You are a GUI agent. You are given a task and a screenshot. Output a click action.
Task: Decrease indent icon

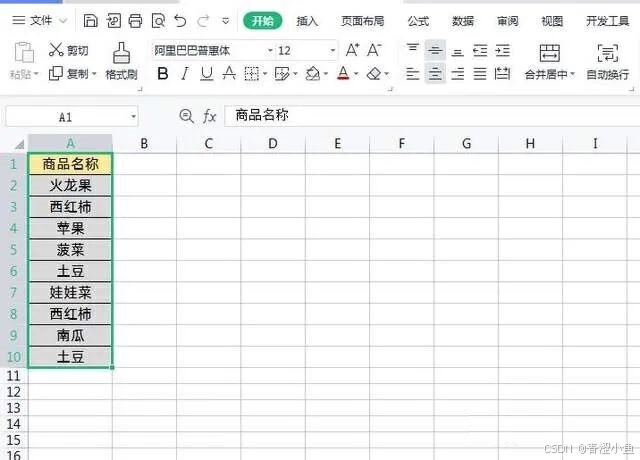480,51
